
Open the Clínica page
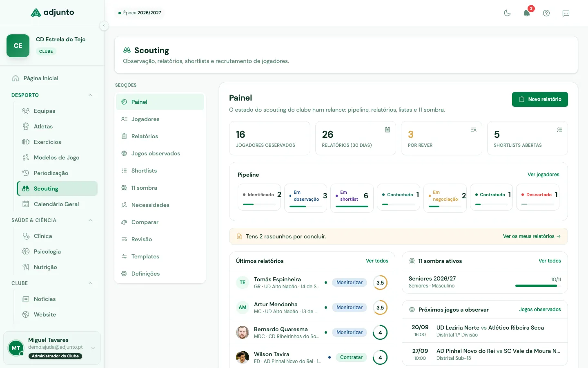57,236
